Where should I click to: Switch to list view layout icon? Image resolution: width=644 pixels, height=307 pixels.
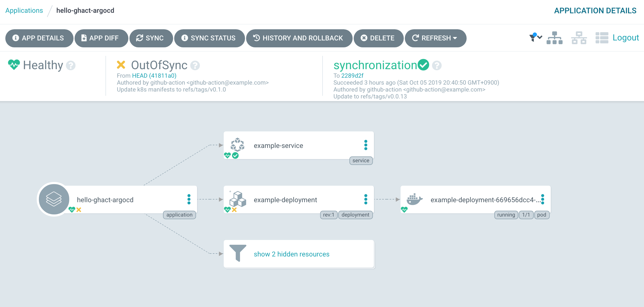602,38
